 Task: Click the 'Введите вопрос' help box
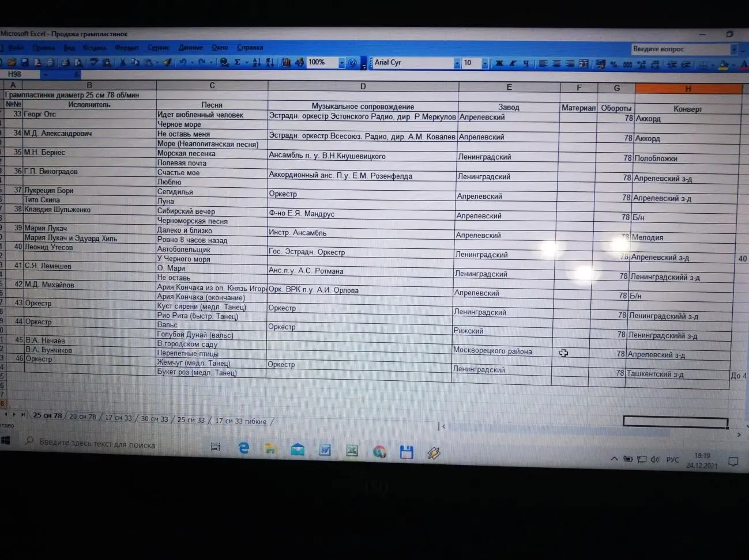point(679,49)
